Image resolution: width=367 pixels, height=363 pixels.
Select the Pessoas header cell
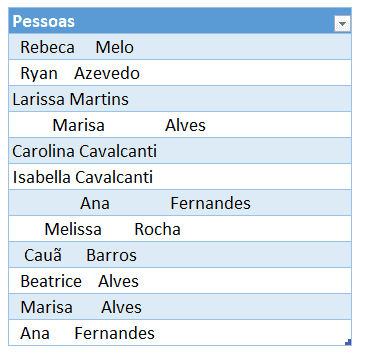click(x=180, y=21)
